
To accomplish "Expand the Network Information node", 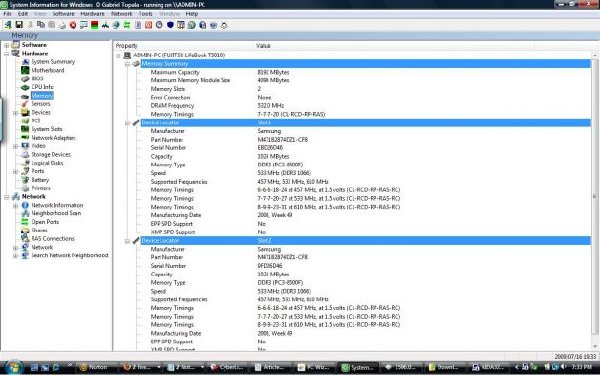I will click(x=15, y=205).
